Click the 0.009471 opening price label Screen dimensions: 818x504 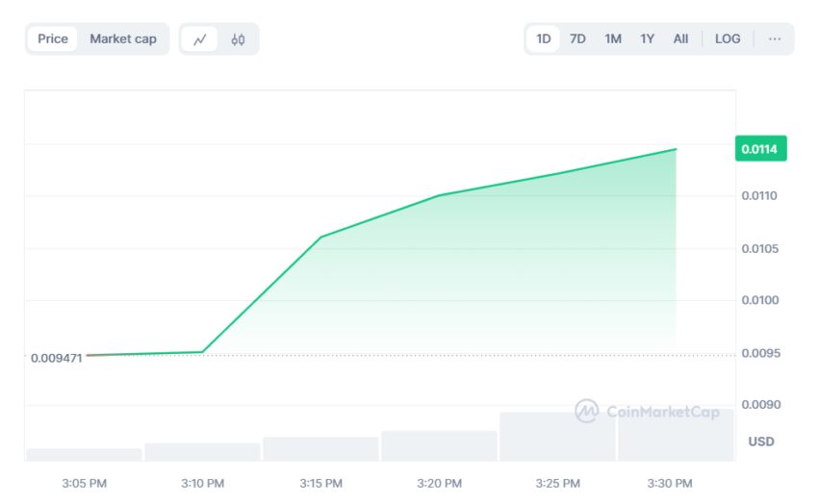[56, 358]
